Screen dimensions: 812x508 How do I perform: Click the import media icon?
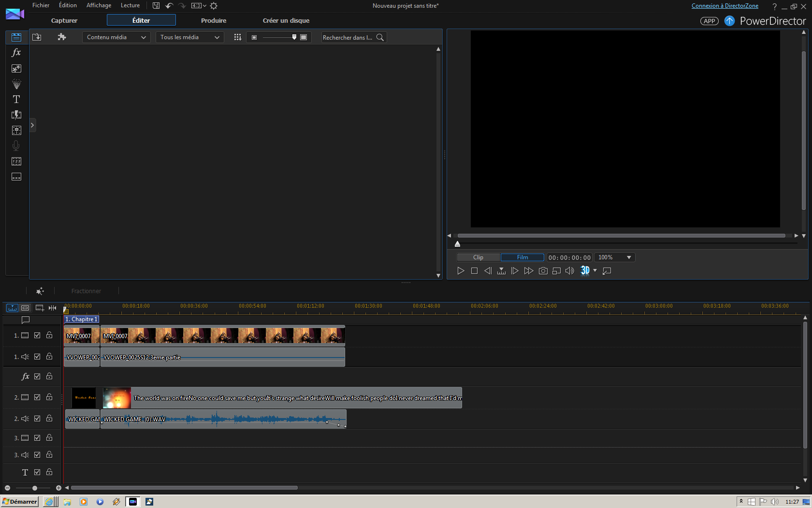coord(37,37)
